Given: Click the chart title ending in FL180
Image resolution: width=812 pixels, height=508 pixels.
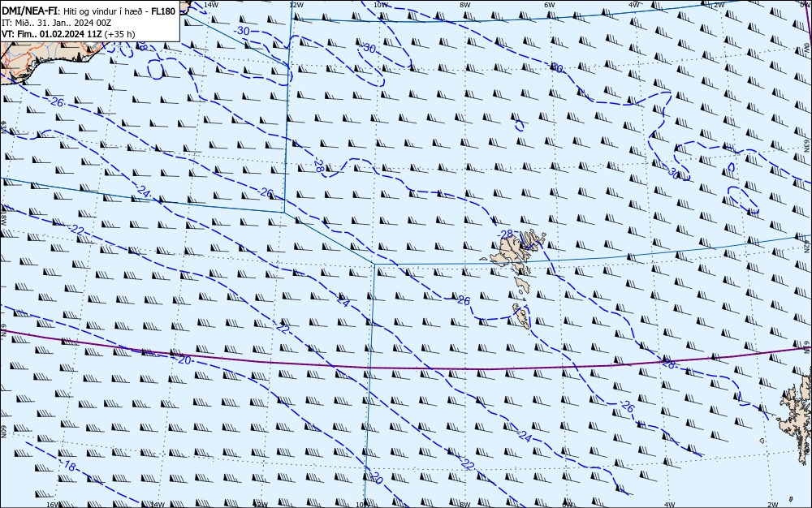Looking at the screenshot, I should (x=89, y=11).
